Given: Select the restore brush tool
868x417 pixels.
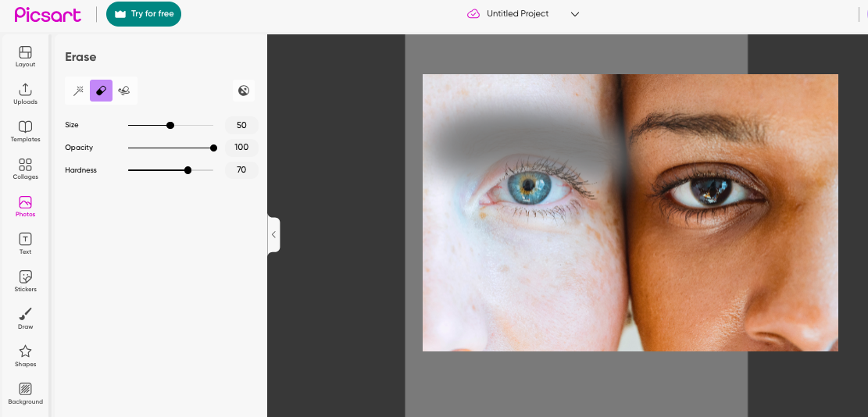Looking at the screenshot, I should pos(124,91).
